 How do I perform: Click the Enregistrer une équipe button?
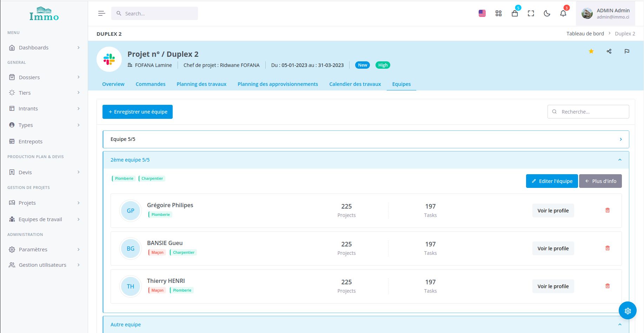coord(138,112)
